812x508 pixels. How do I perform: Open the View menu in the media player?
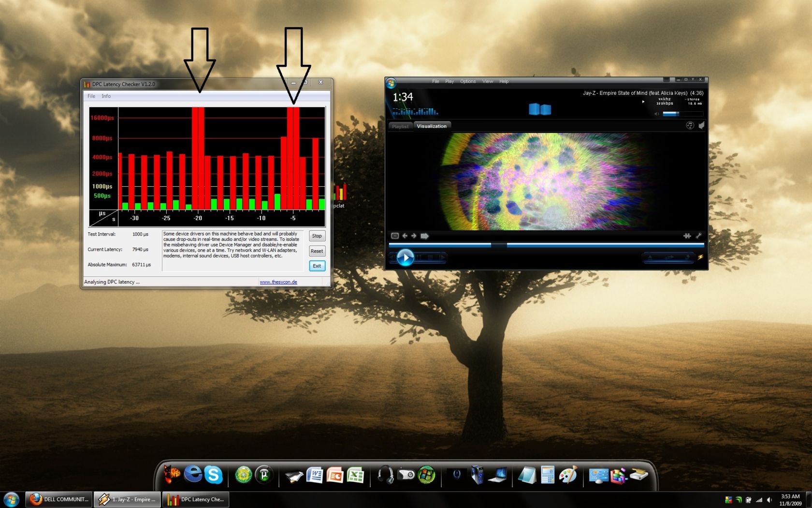[x=488, y=81]
